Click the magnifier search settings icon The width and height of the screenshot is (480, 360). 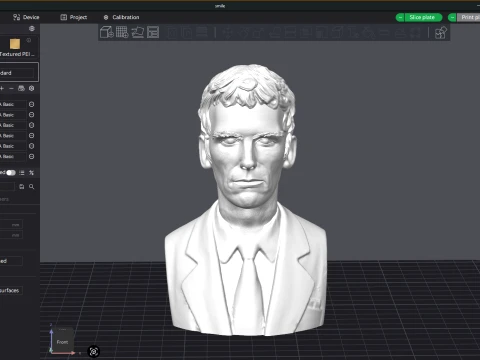[x=32, y=187]
